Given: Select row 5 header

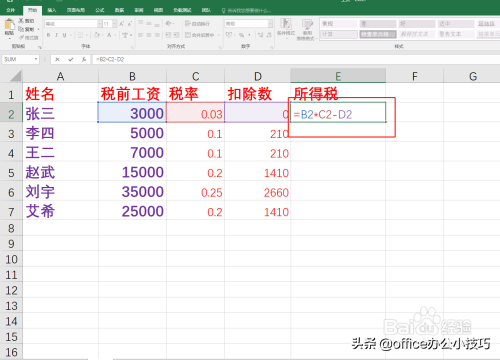Looking at the screenshot, I should [x=11, y=173].
